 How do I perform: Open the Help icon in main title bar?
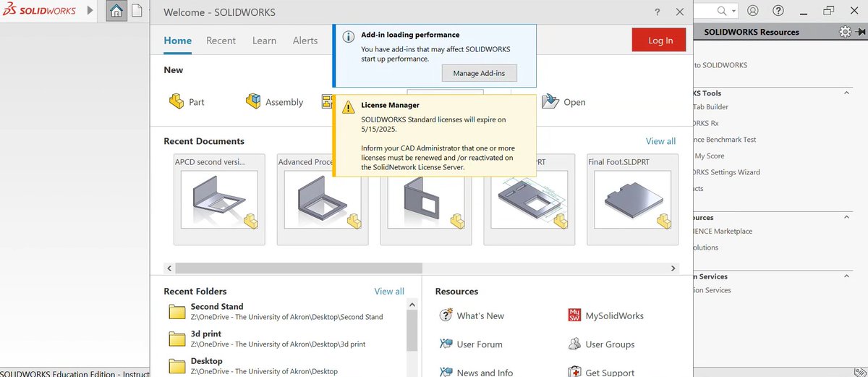pyautogui.click(x=778, y=11)
